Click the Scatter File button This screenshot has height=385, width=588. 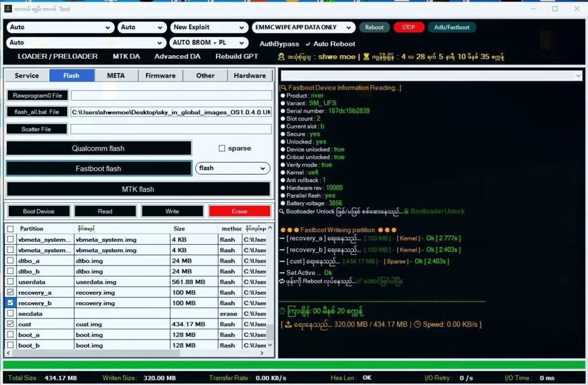click(x=37, y=129)
